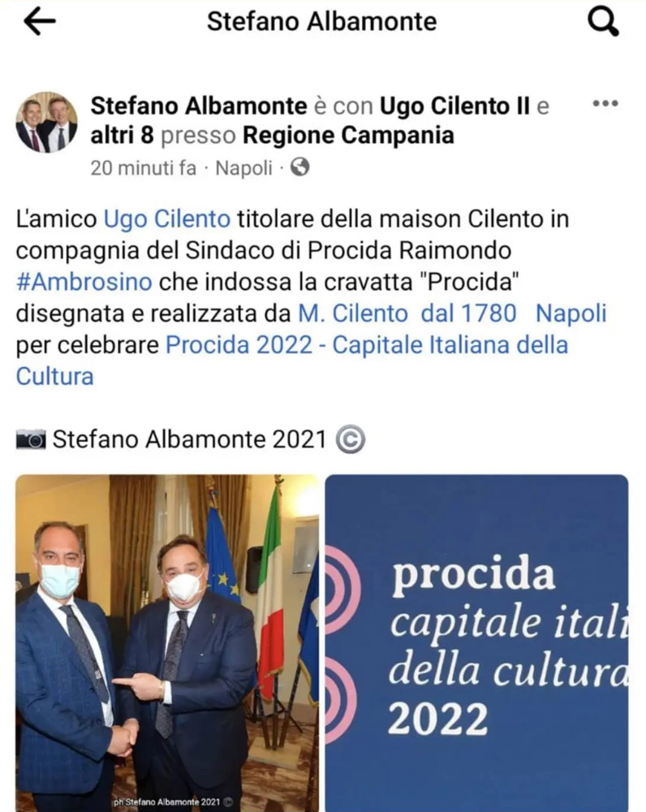Viewport: 646px width, 812px height.
Task: Open tagged profile Ugo Cilento II
Action: tap(454, 106)
